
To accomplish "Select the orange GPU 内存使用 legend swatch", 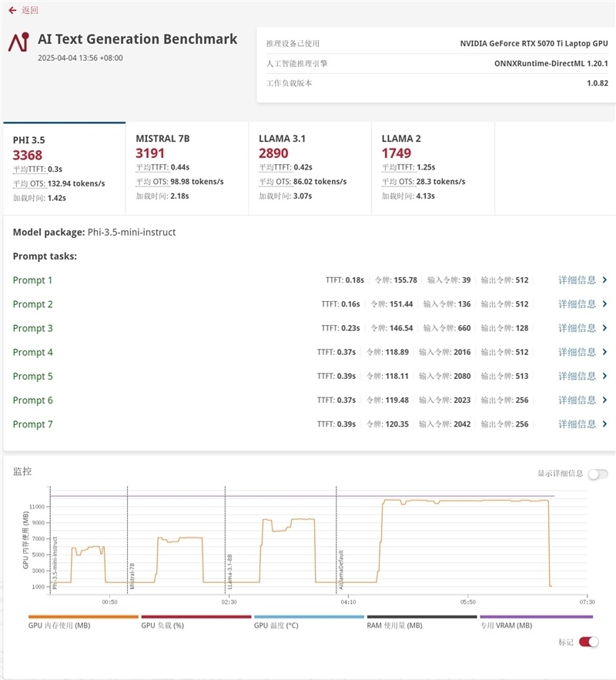I will 83,617.
